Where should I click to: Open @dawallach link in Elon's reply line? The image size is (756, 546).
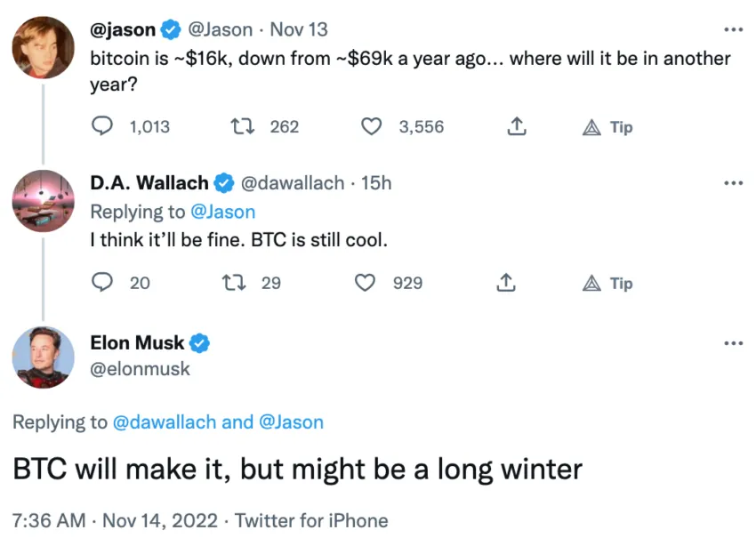[165, 422]
